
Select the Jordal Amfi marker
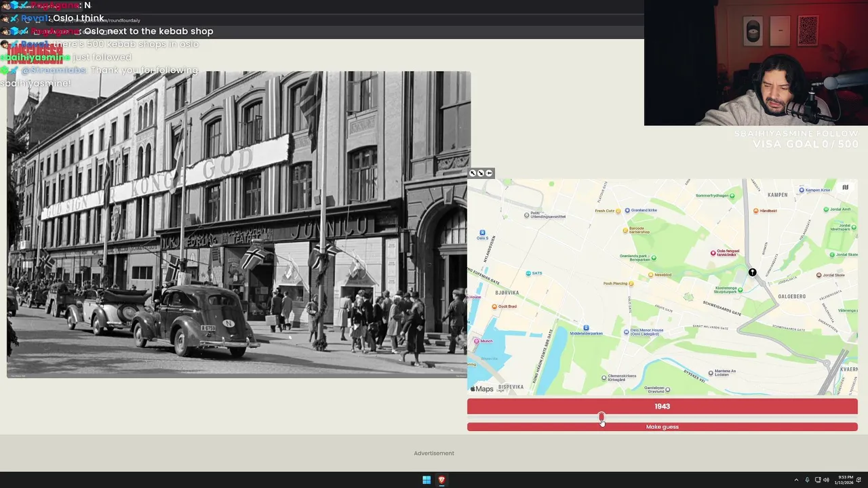(x=827, y=209)
